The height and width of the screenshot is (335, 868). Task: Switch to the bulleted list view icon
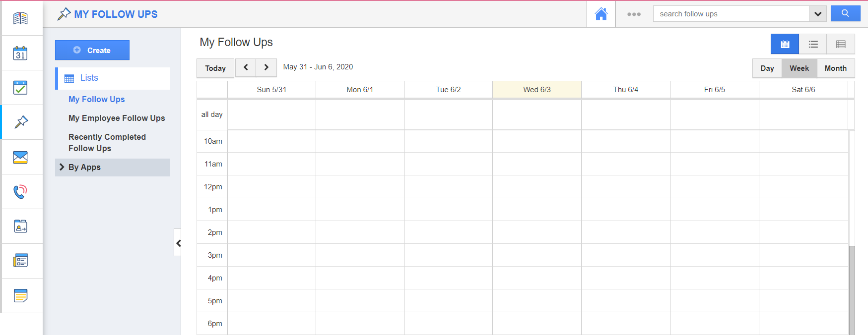pos(813,44)
